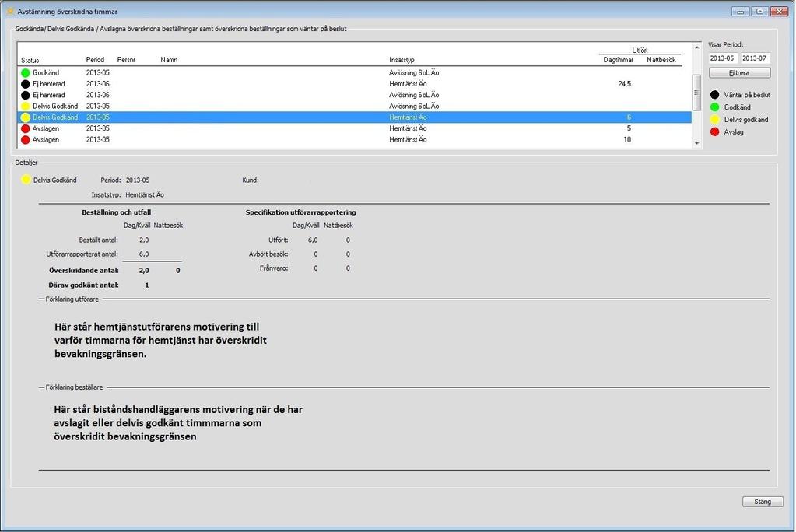Click the list scrollbar up arrow

point(696,47)
